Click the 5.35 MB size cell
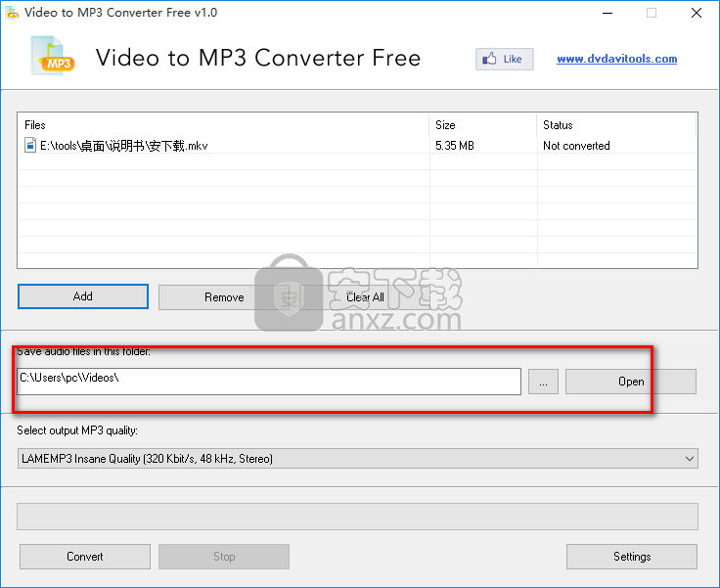 tap(455, 146)
